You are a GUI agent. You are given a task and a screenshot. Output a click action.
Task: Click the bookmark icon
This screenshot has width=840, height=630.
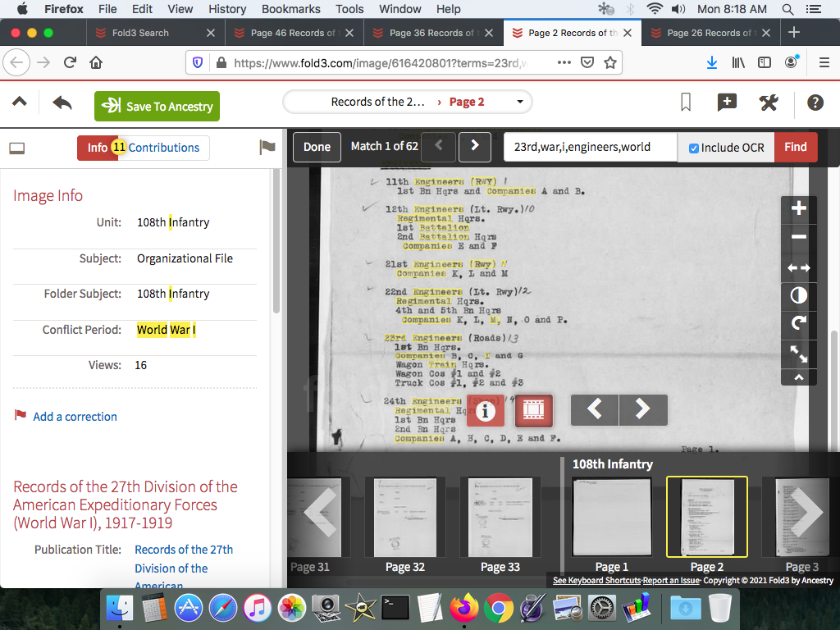click(x=686, y=103)
